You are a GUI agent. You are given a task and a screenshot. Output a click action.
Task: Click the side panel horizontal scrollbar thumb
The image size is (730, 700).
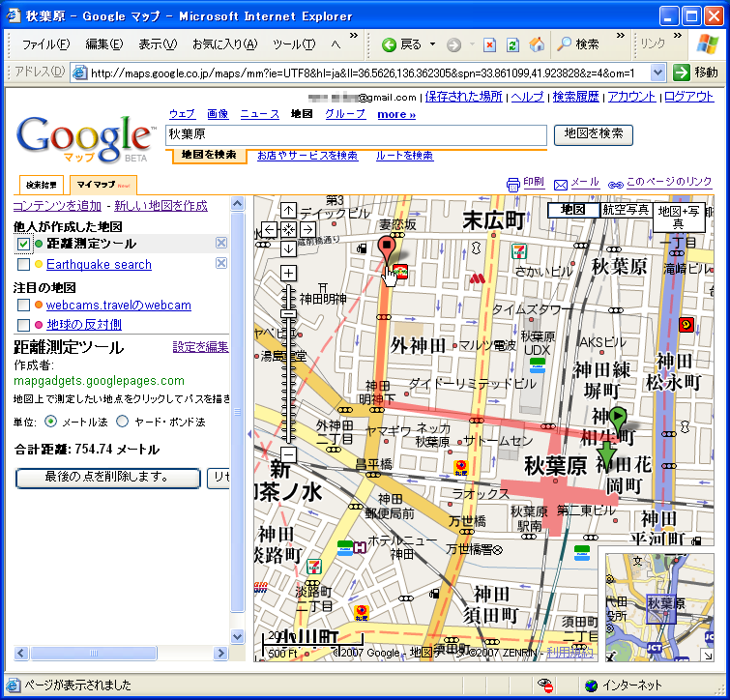[x=93, y=653]
